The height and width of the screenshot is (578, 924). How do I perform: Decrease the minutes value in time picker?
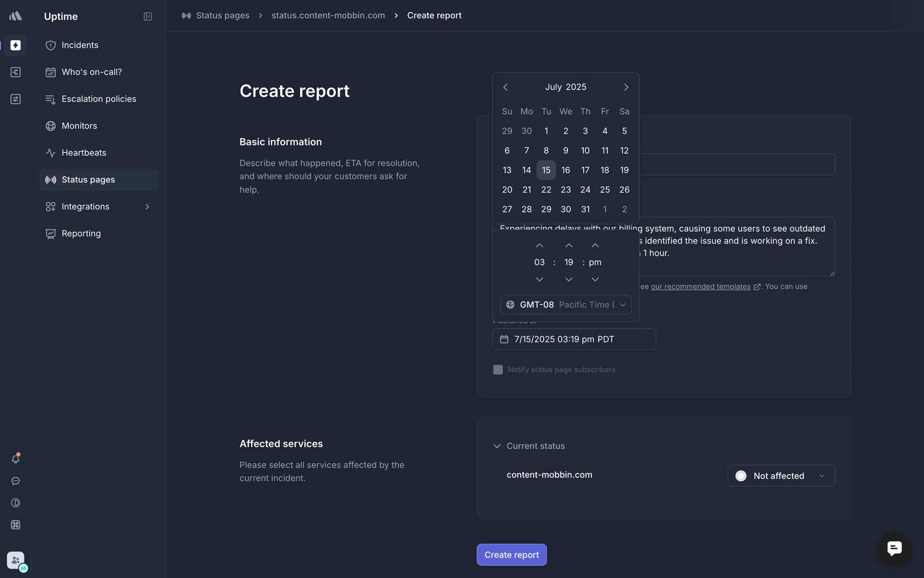click(569, 279)
